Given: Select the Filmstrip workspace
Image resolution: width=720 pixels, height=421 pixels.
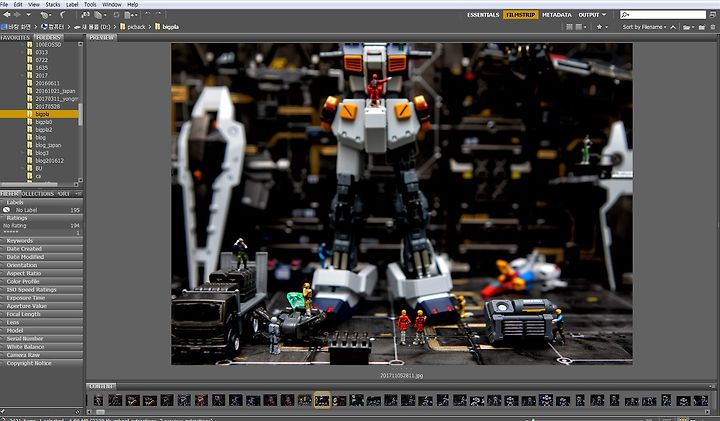Looking at the screenshot, I should point(521,15).
